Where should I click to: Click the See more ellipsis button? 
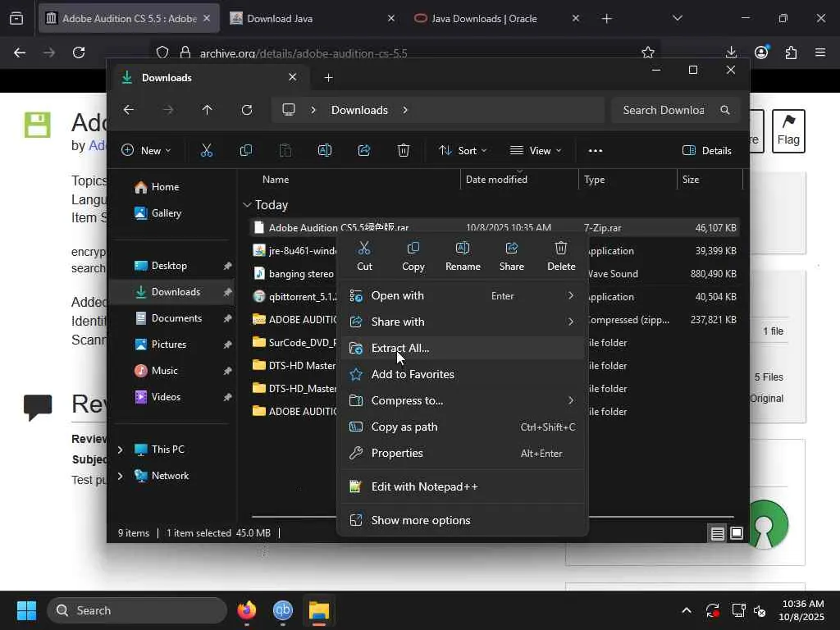coord(596,151)
